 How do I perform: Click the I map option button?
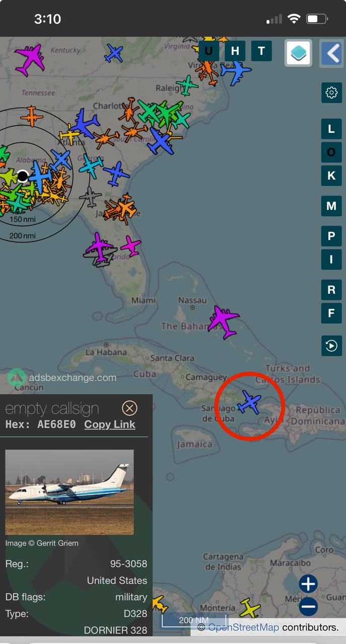pos(331,260)
